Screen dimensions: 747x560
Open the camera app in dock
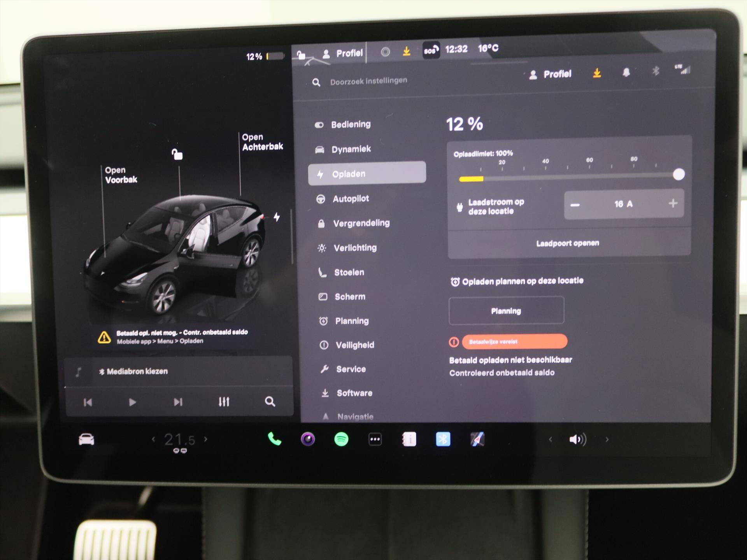point(308,439)
